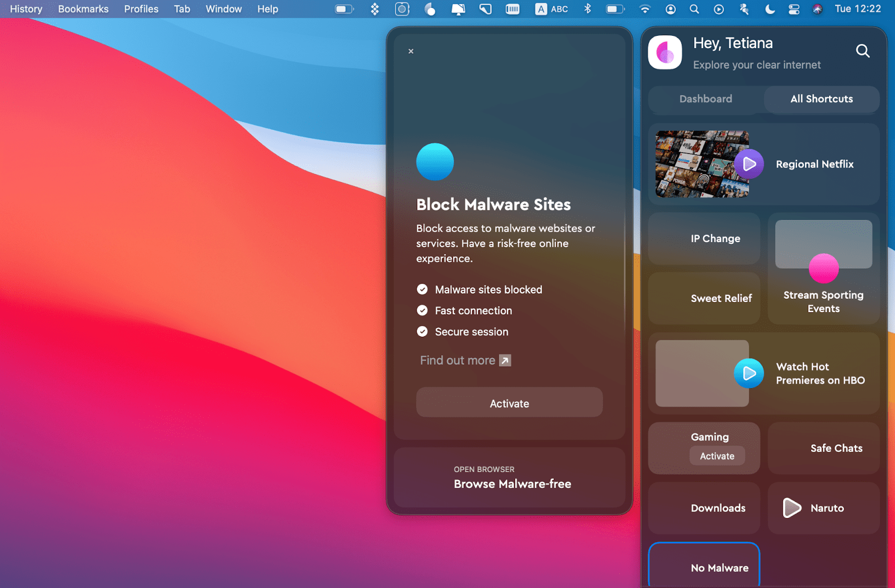
Task: Open the ABC input source menu
Action: pos(552,9)
